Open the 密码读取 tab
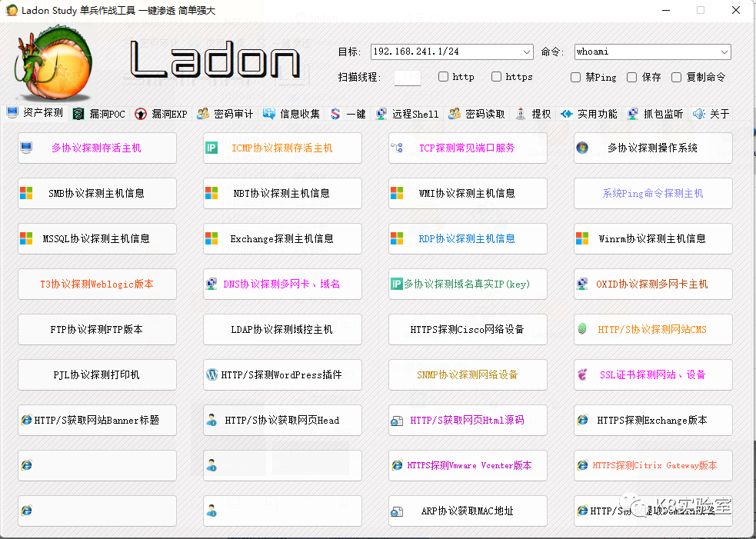Image resolution: width=756 pixels, height=539 pixels. [x=476, y=114]
